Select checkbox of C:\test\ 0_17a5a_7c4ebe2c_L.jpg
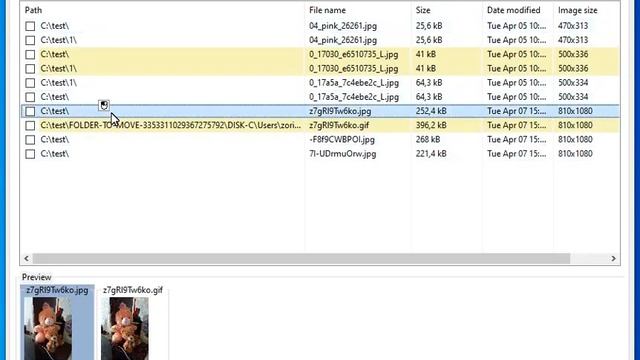Image resolution: width=640 pixels, height=360 pixels. 30,97
